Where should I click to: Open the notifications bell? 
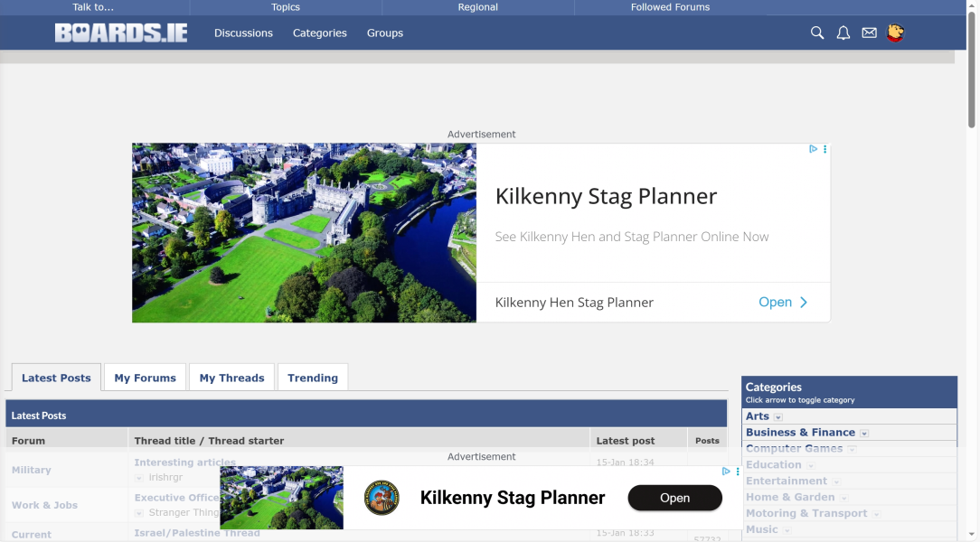point(843,33)
